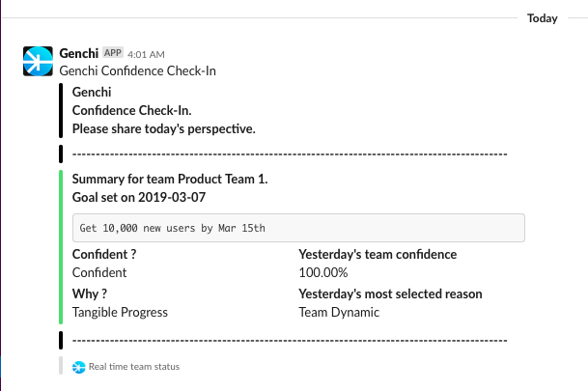This screenshot has height=391, width=588.
Task: Click the 'Summary for team Product Team 1.' heading
Action: [x=170, y=180]
